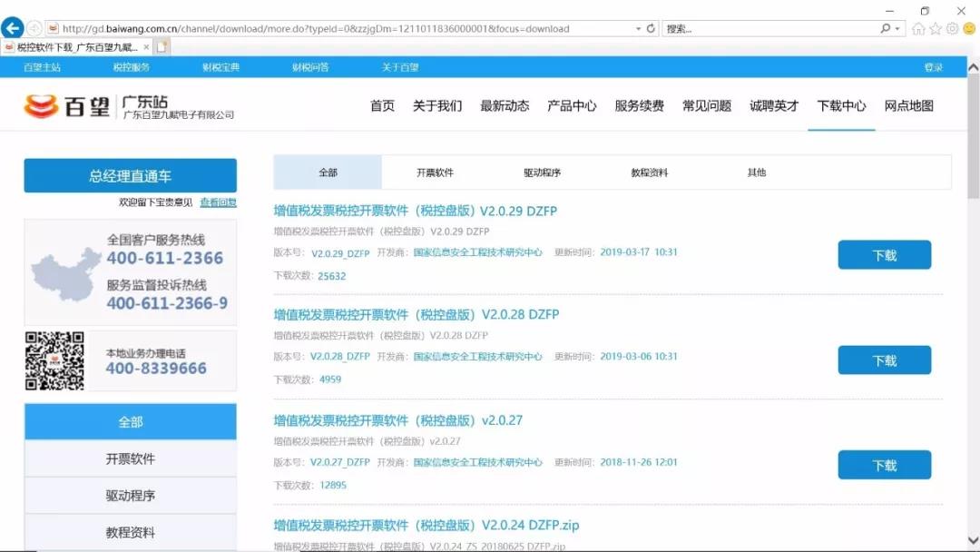Switch to the 其他 tab

pyautogui.click(x=757, y=172)
